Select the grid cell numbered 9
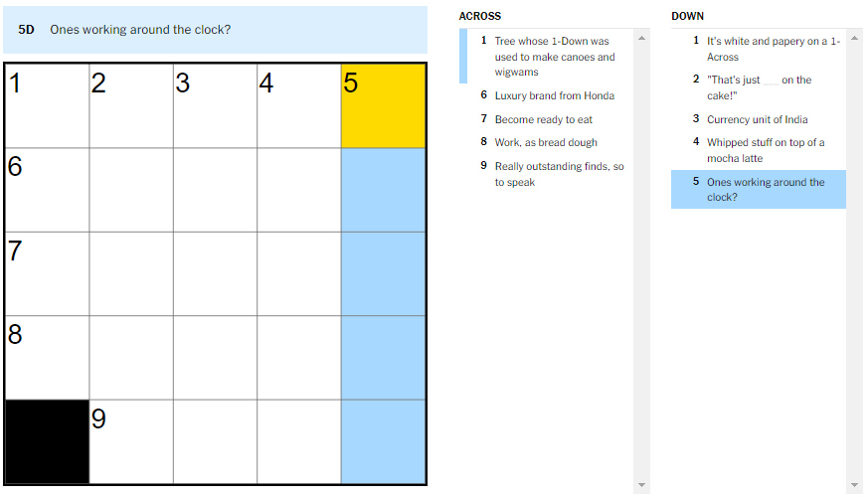 point(131,441)
